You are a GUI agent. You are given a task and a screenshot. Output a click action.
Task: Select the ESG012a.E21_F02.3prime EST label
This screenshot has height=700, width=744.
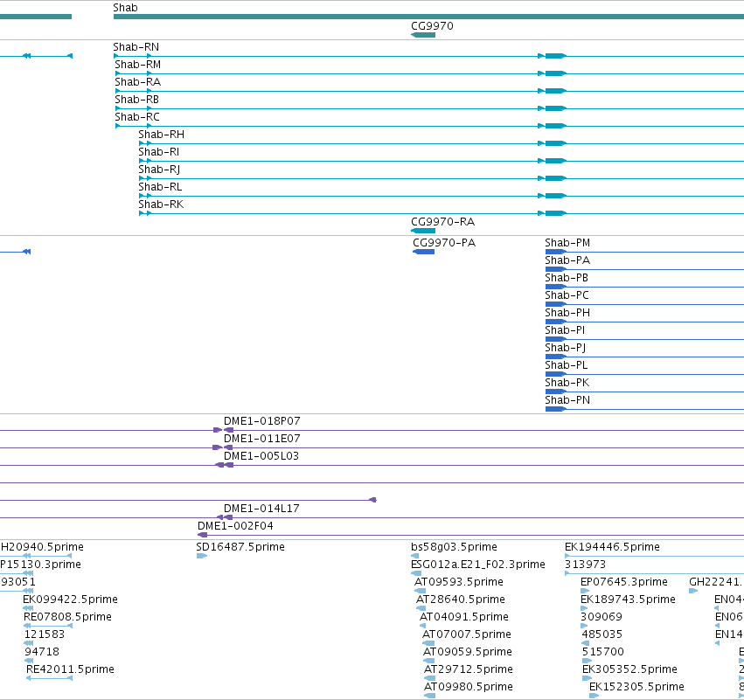[x=478, y=565]
